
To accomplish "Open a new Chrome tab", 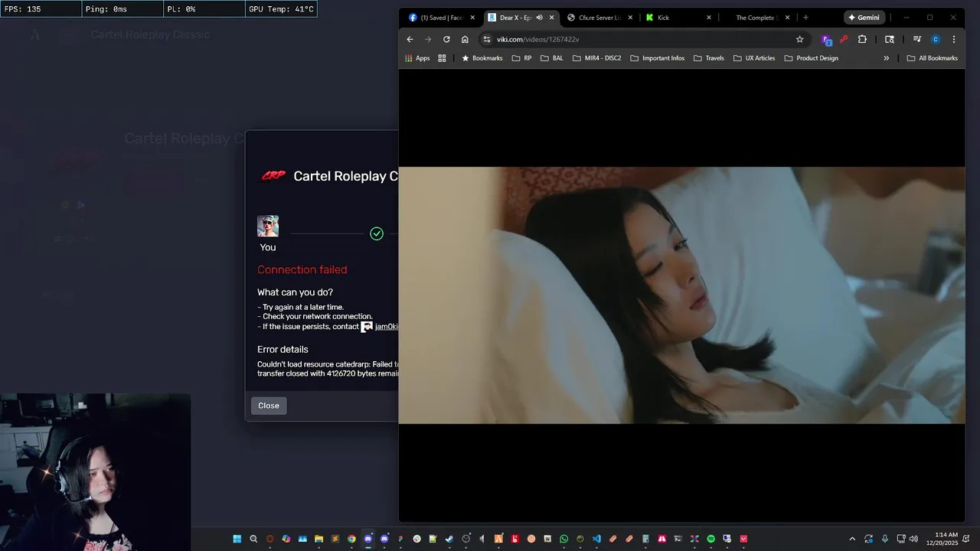I will click(805, 18).
